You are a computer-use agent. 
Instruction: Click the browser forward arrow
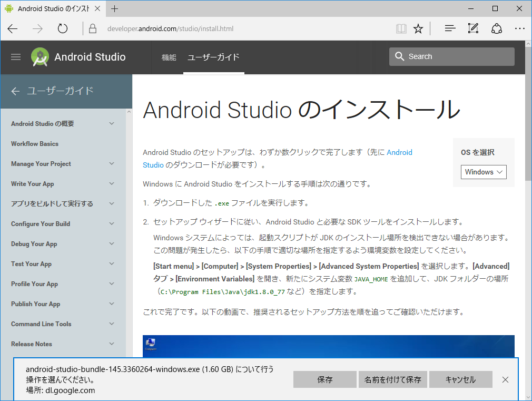click(x=37, y=29)
